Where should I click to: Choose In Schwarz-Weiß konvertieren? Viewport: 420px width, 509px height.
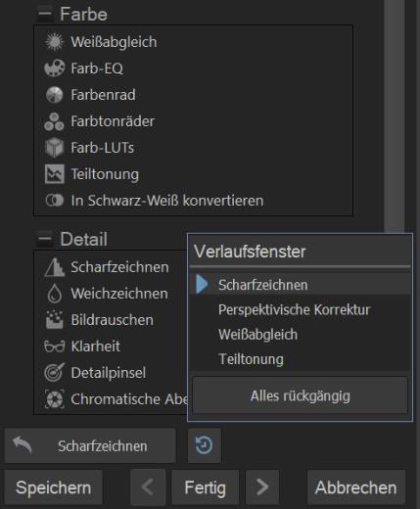(154, 201)
